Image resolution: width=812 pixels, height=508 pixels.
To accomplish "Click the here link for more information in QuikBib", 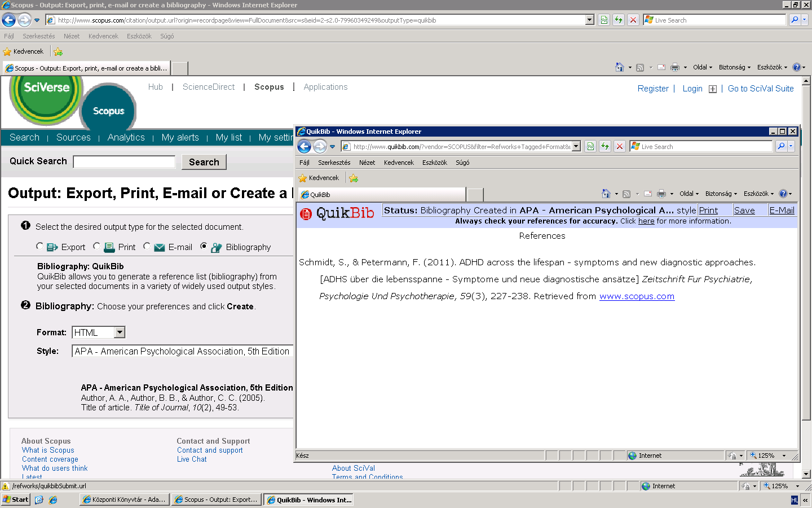I will (646, 221).
